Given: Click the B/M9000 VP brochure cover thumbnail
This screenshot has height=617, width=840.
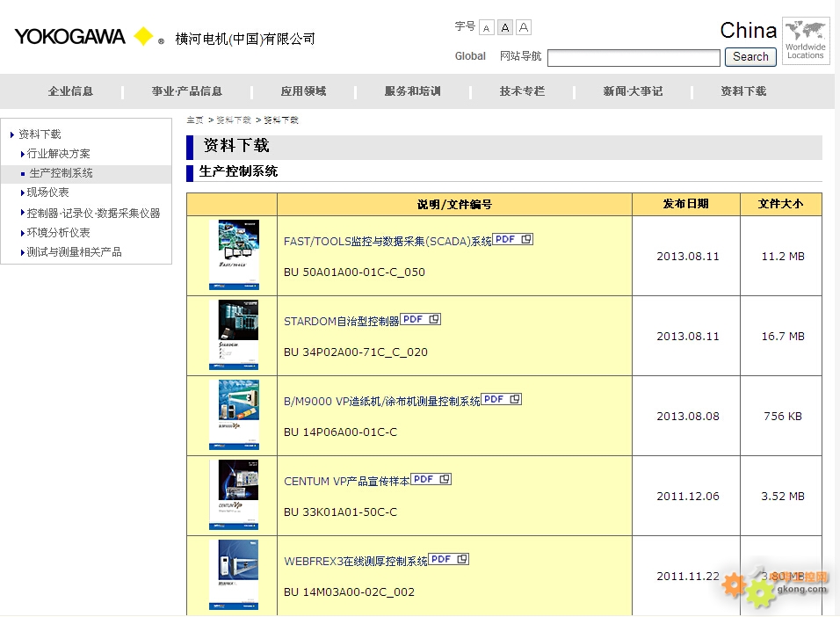Looking at the screenshot, I should [x=234, y=414].
